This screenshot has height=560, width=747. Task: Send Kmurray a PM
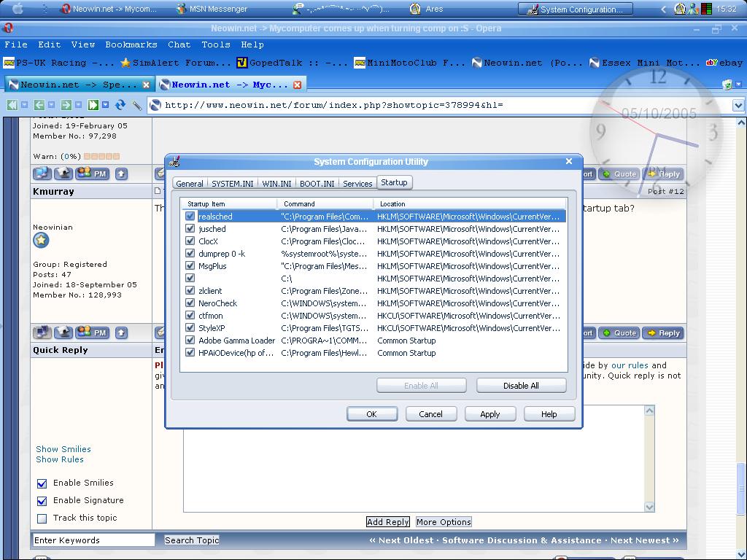point(93,332)
